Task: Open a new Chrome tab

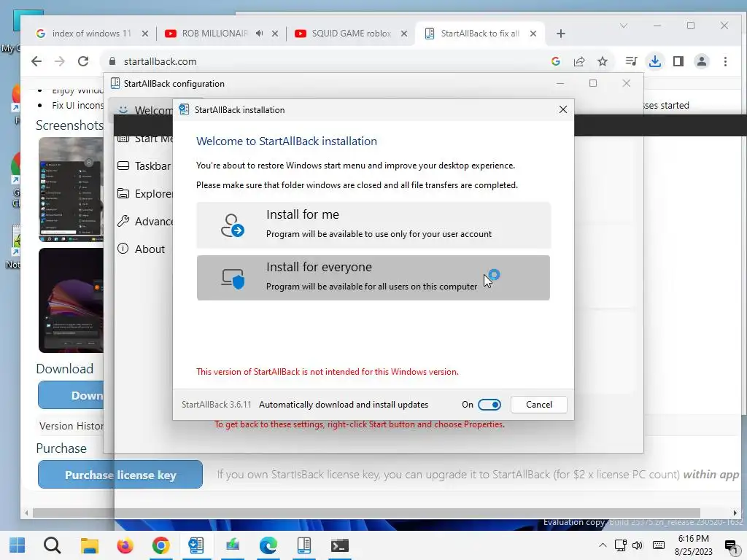Action: tap(561, 34)
